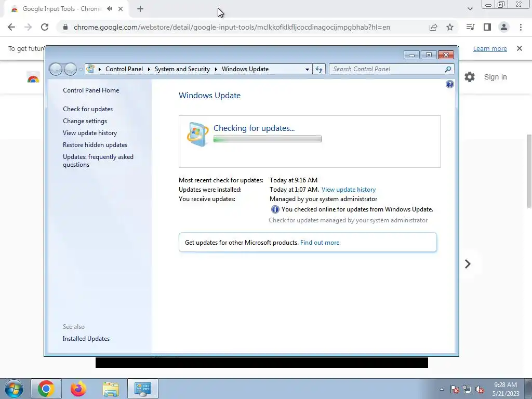This screenshot has width=532, height=399.
Task: Open Updates frequently asked questions
Action: click(98, 161)
